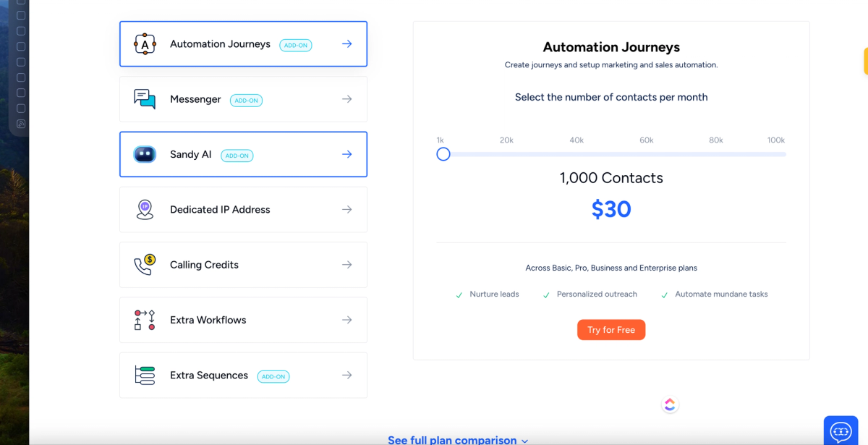Click the arrow on Dedicated IP Address row
The height and width of the screenshot is (445, 868).
[347, 210]
